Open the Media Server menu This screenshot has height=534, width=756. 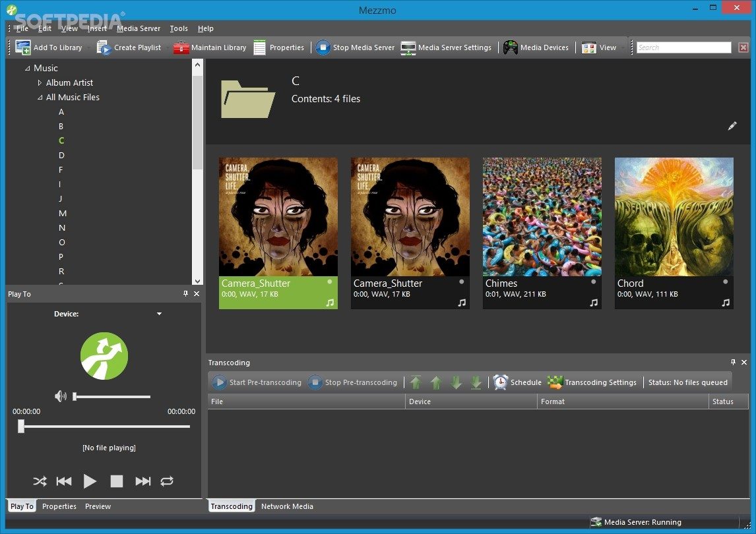coord(139,28)
